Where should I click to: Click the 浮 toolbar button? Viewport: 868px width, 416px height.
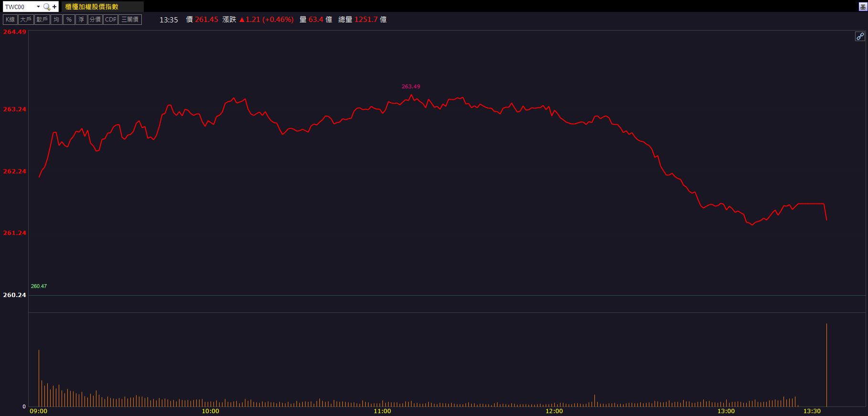81,20
